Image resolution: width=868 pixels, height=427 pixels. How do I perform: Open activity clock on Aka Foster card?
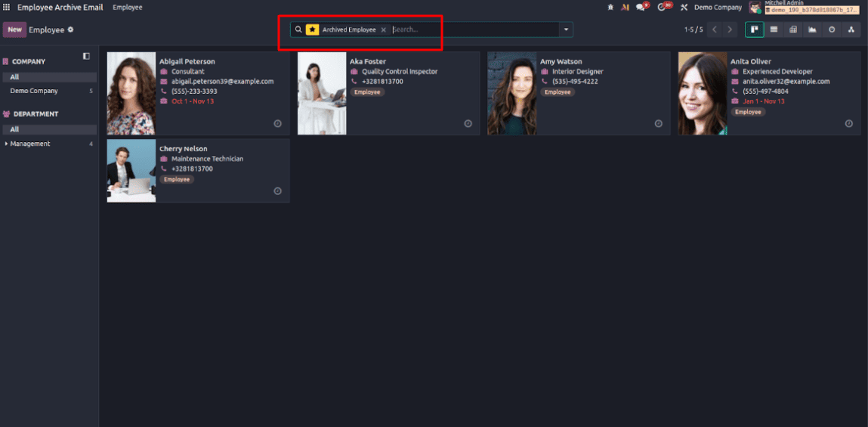(468, 123)
